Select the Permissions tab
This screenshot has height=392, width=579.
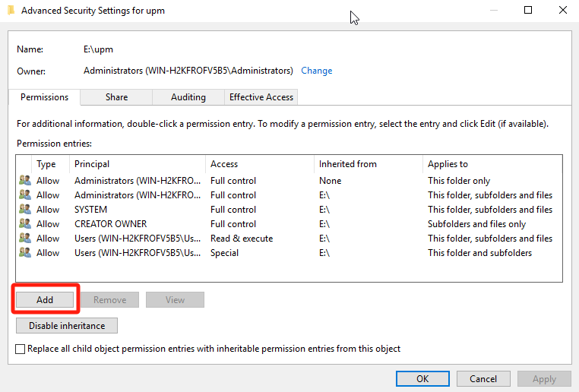click(x=44, y=97)
